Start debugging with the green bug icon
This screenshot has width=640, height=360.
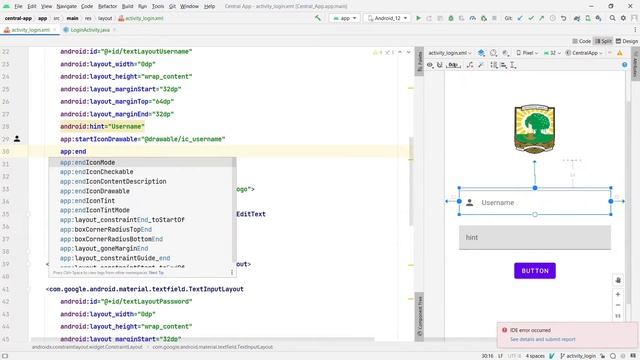(451, 18)
